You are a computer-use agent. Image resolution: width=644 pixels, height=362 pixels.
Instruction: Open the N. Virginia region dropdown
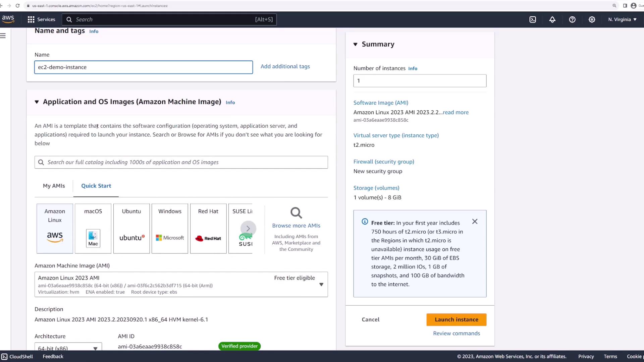click(622, 19)
